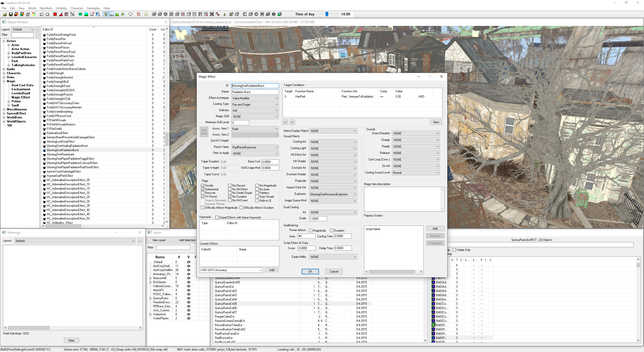Toggle visibility of the MarshFX layer
Screen dimensions: 644x352
click(x=188, y=290)
